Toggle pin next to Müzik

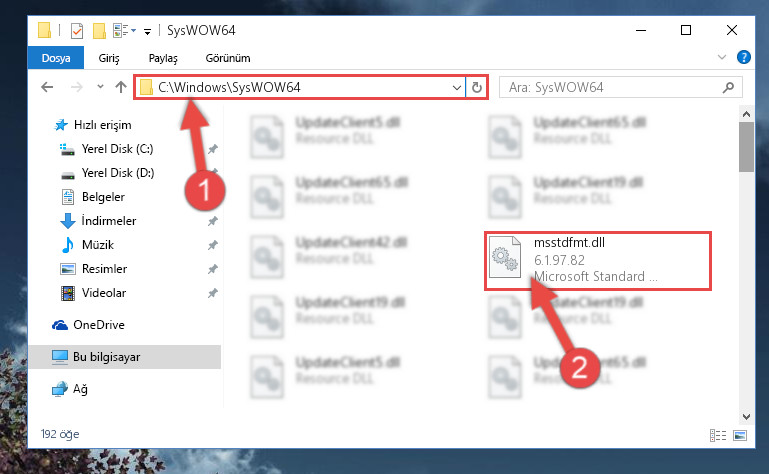click(x=213, y=245)
